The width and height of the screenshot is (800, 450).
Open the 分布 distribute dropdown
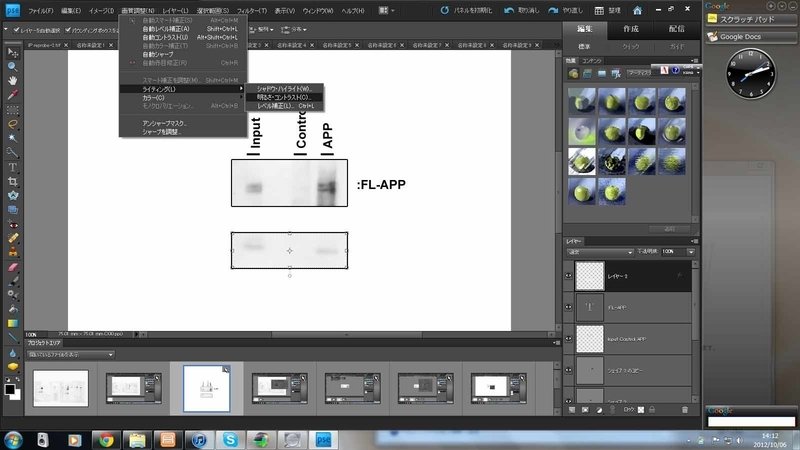(x=294, y=30)
